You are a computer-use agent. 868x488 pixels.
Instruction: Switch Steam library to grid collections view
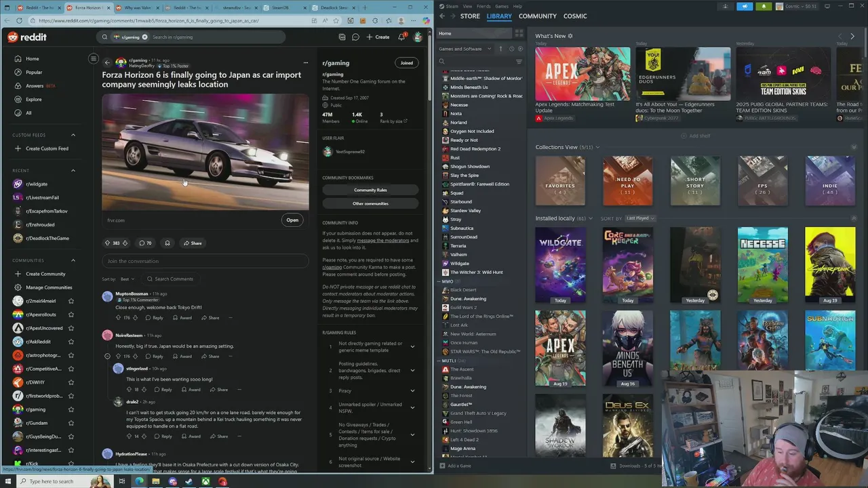[519, 33]
